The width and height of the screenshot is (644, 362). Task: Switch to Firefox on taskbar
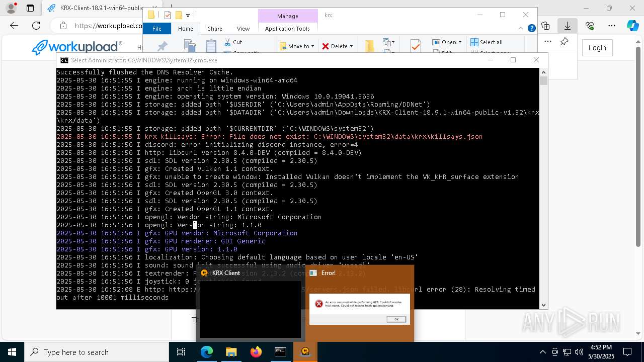coord(256,352)
